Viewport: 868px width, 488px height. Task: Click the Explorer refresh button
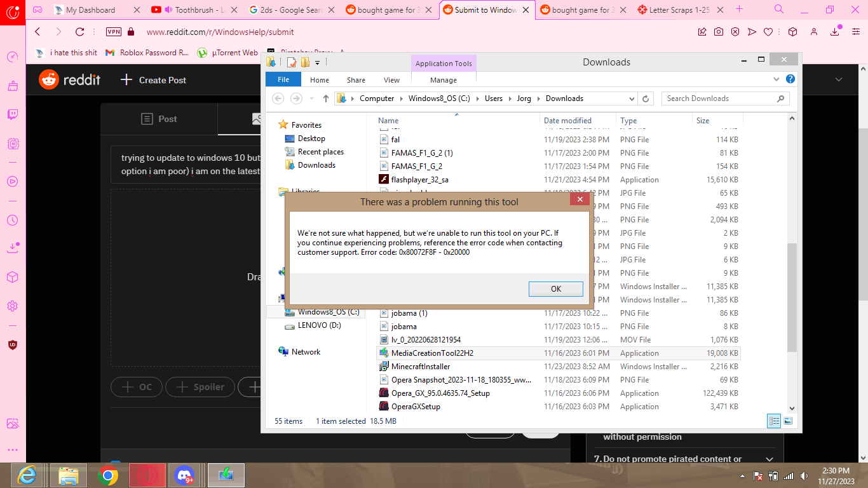coord(646,98)
